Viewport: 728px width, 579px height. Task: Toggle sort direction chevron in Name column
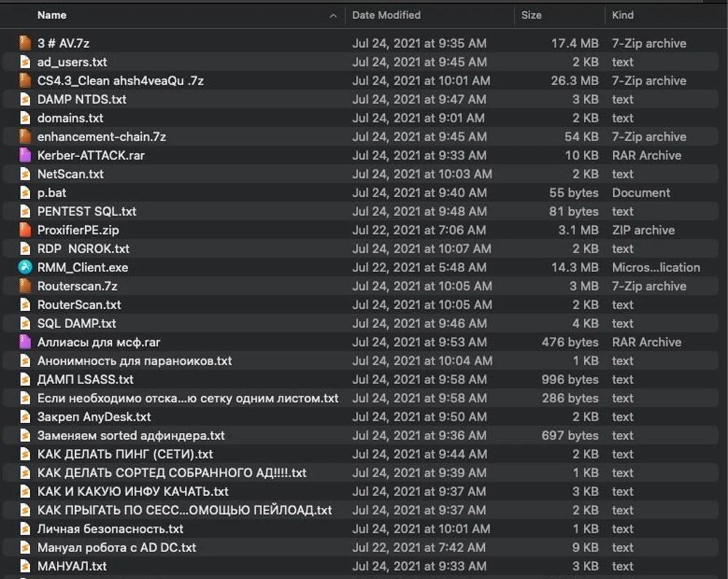[x=333, y=15]
